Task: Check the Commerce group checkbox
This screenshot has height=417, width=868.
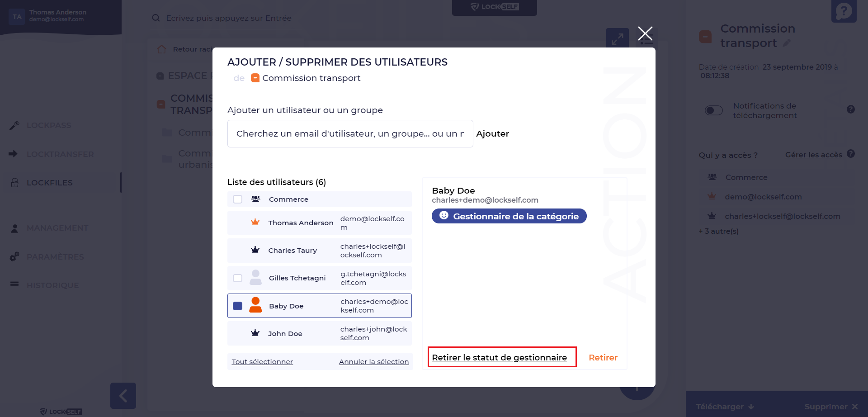Action: point(237,199)
